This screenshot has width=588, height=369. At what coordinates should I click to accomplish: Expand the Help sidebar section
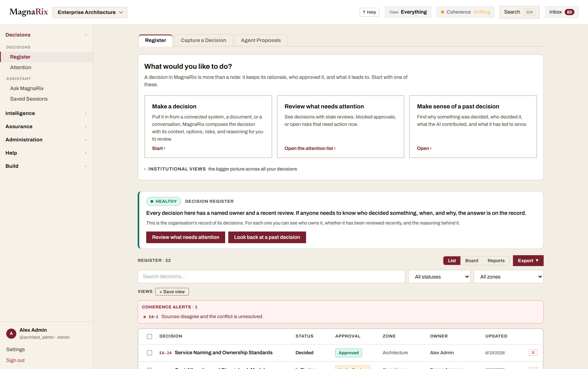click(46, 153)
